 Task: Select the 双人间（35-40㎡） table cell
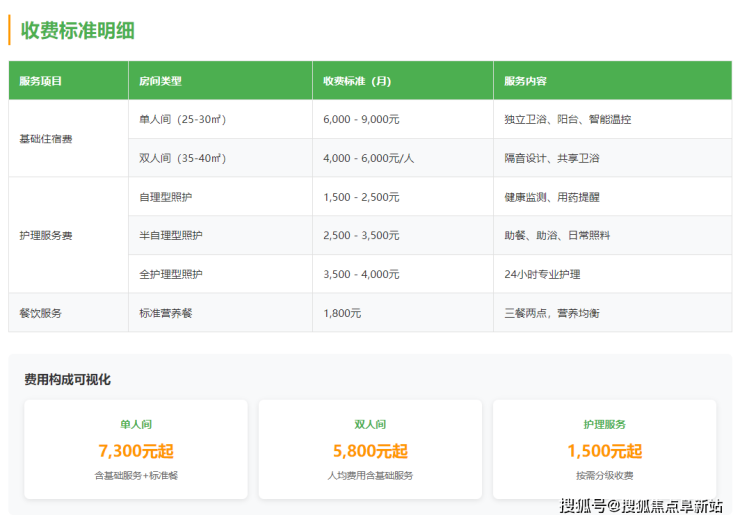pyautogui.click(x=183, y=158)
